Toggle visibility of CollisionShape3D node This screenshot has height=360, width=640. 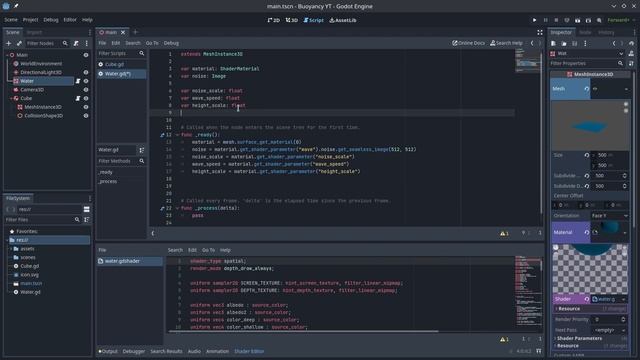(x=86, y=116)
